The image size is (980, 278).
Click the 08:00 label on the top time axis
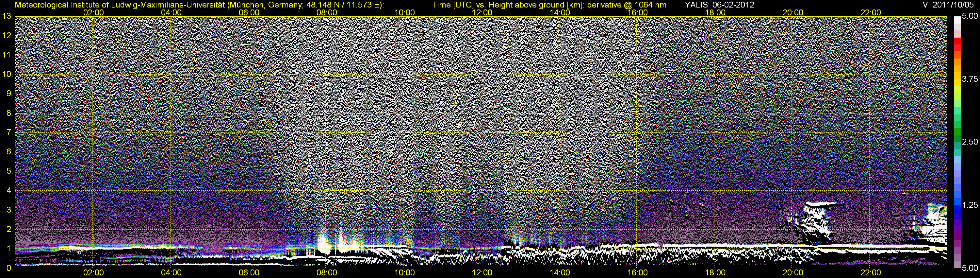tap(327, 12)
